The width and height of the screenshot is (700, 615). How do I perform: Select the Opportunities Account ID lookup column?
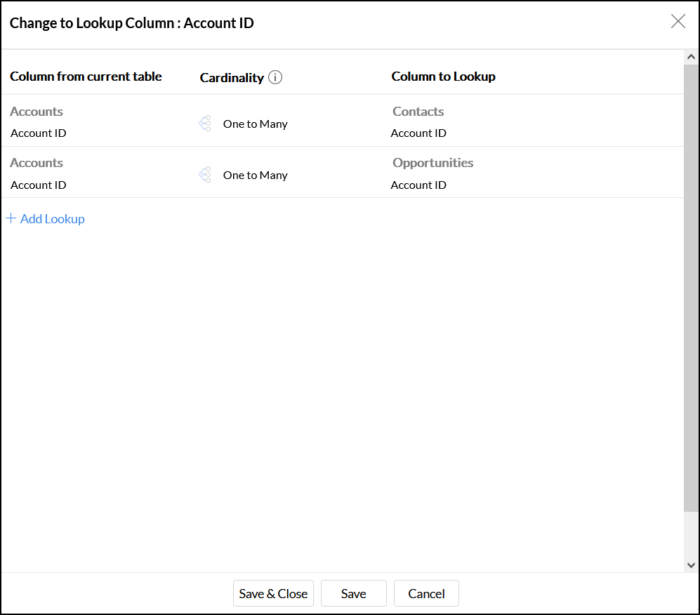[x=418, y=185]
